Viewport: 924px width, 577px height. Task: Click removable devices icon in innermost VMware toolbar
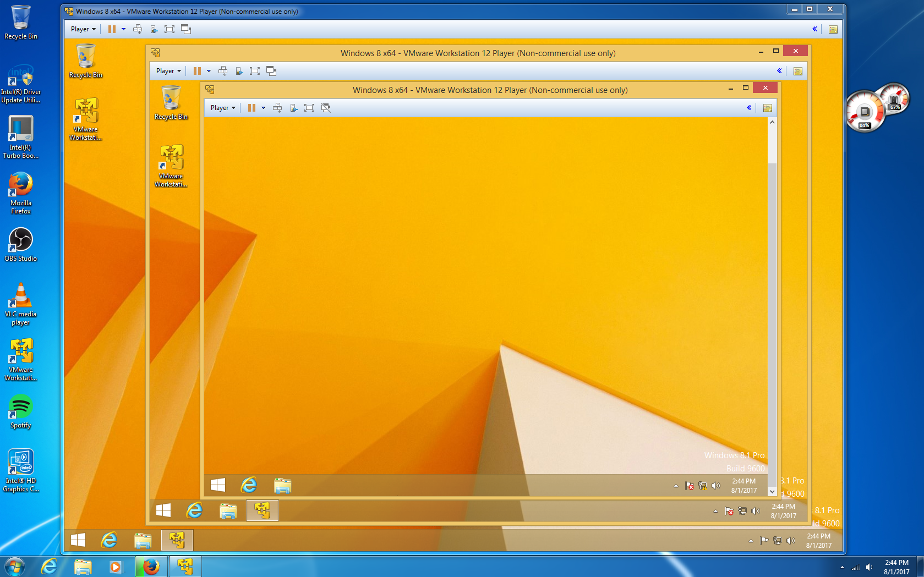point(293,108)
